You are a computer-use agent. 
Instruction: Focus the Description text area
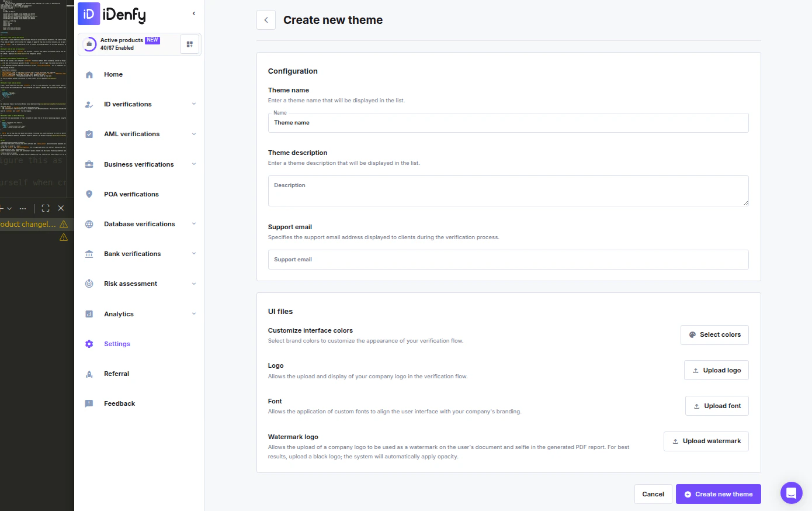click(508, 191)
